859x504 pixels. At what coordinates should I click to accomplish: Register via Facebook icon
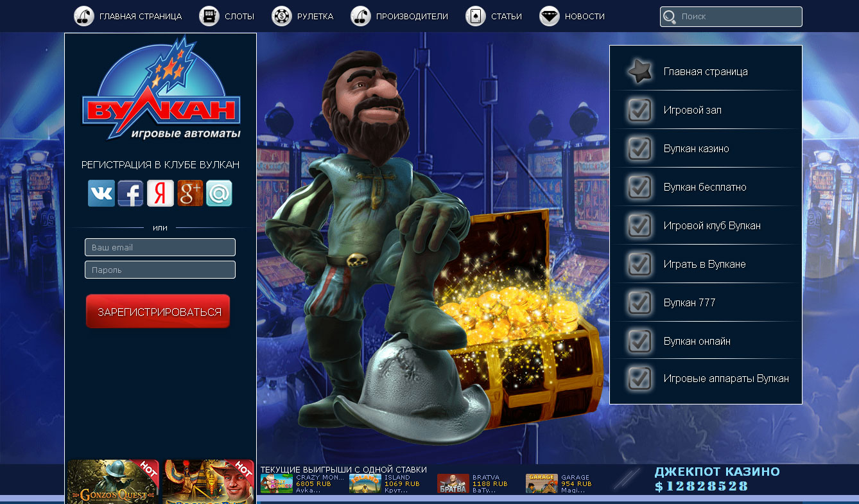click(x=130, y=193)
